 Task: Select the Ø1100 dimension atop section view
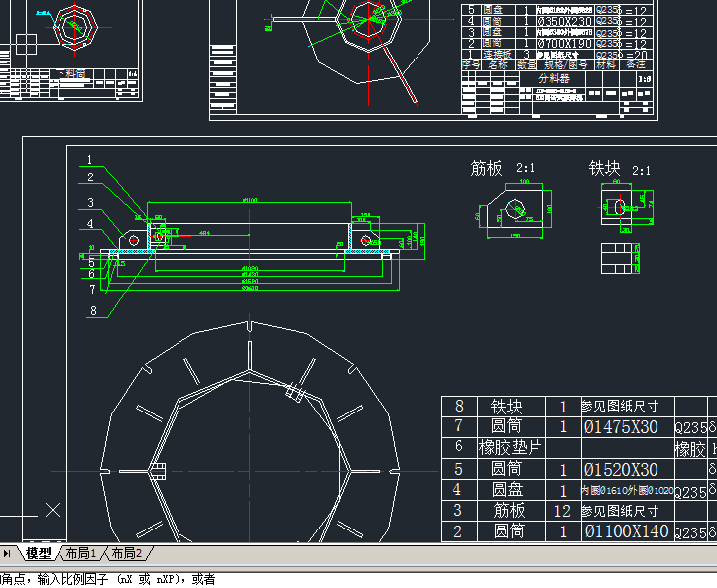[250, 200]
